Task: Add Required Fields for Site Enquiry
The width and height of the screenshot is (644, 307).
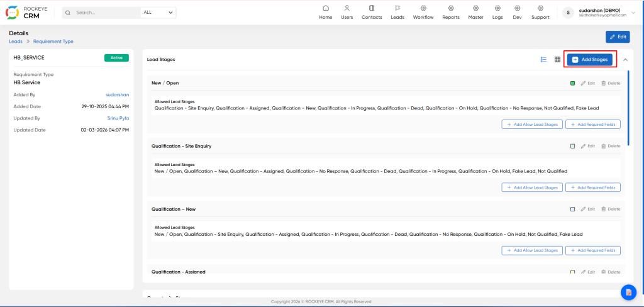Action: (592, 187)
